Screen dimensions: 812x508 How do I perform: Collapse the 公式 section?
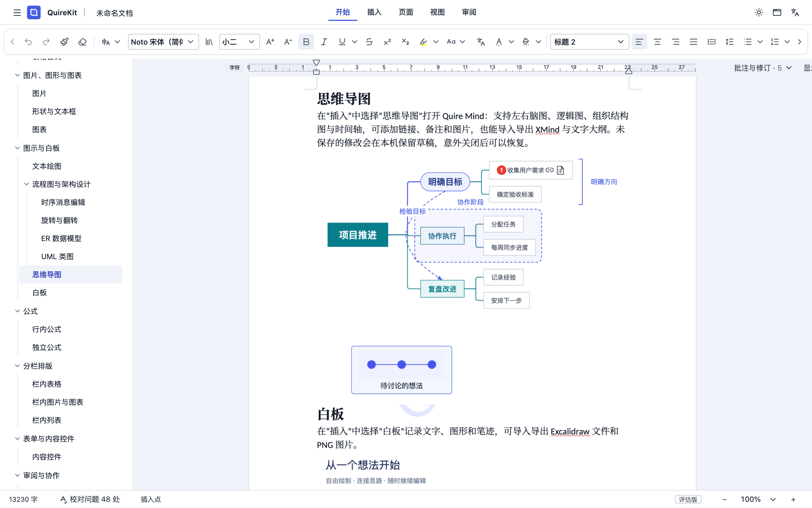17,311
